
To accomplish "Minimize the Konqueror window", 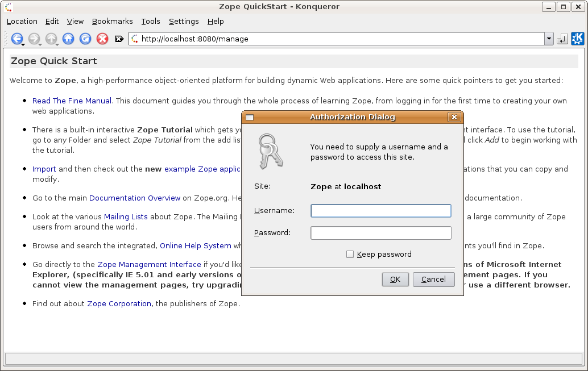I will click(549, 7).
